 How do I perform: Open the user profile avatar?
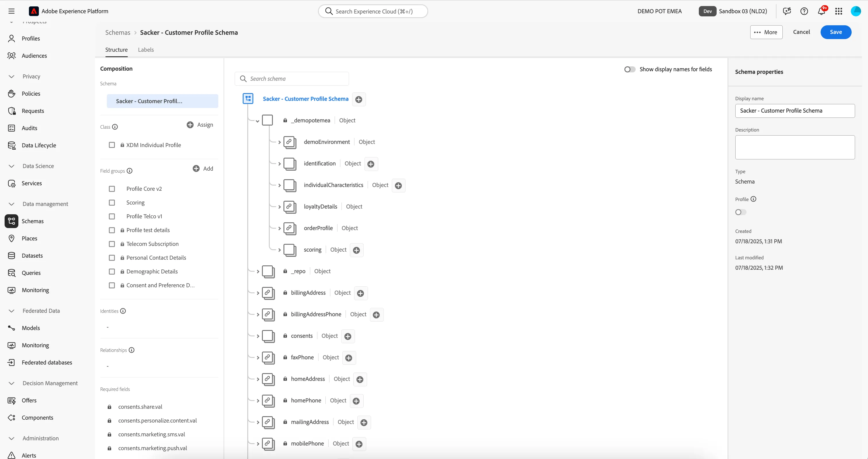(x=856, y=11)
